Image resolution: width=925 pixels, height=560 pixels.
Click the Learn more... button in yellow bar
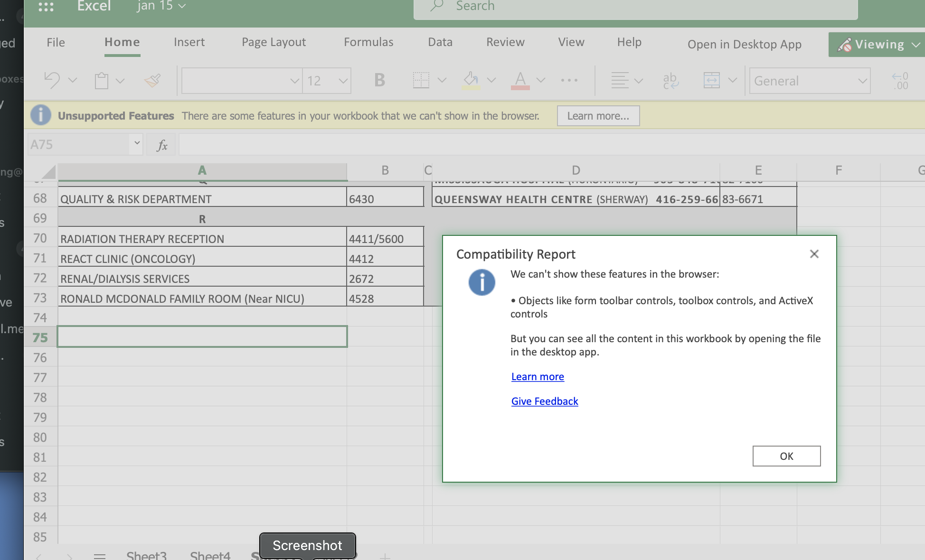pyautogui.click(x=598, y=116)
